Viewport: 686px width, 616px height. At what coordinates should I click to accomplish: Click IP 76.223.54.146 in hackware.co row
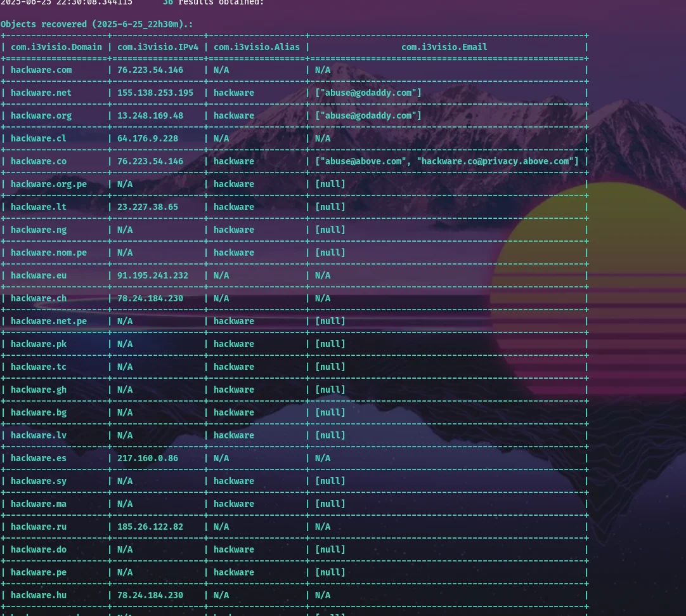[150, 161]
